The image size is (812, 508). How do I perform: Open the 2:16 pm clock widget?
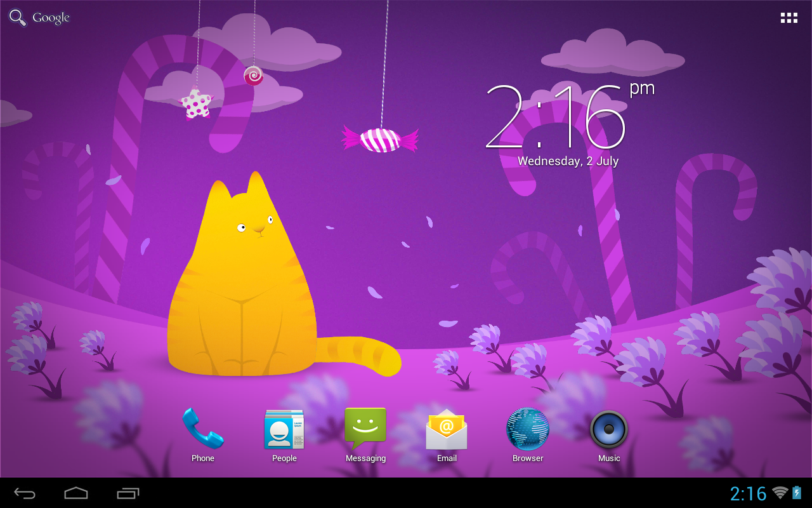coord(569,116)
